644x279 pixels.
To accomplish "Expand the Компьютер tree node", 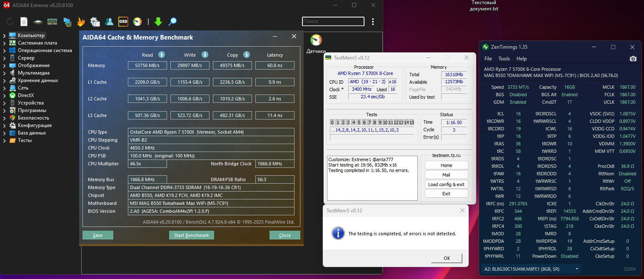I will click(x=4, y=35).
